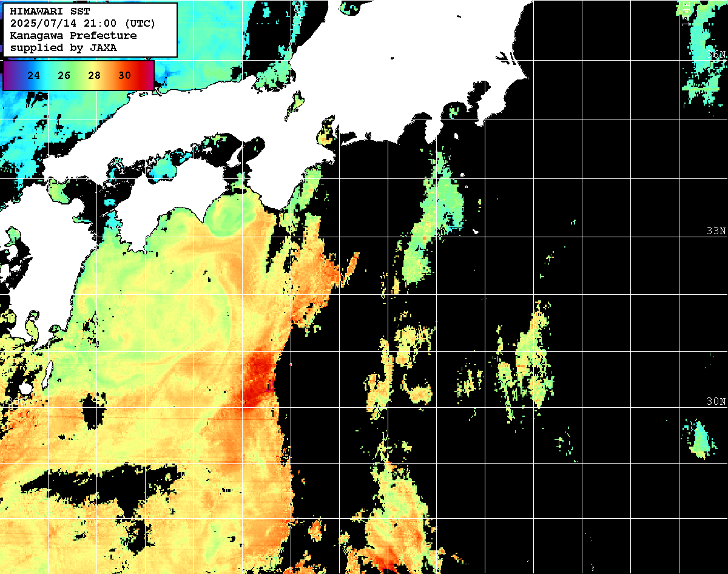Screen dimensions: 728x574
Task: Click the '30N' latitude label on the right edge
Action: [716, 402]
